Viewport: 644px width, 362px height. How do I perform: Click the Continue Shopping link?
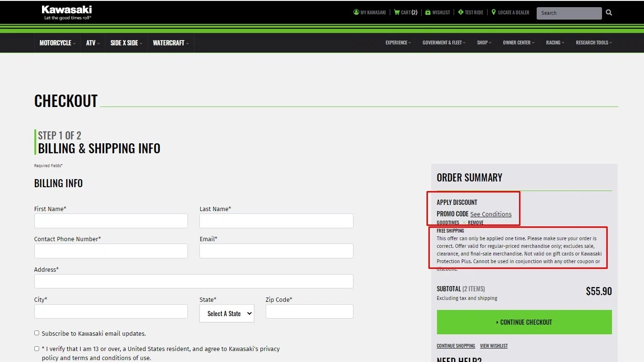pyautogui.click(x=456, y=346)
